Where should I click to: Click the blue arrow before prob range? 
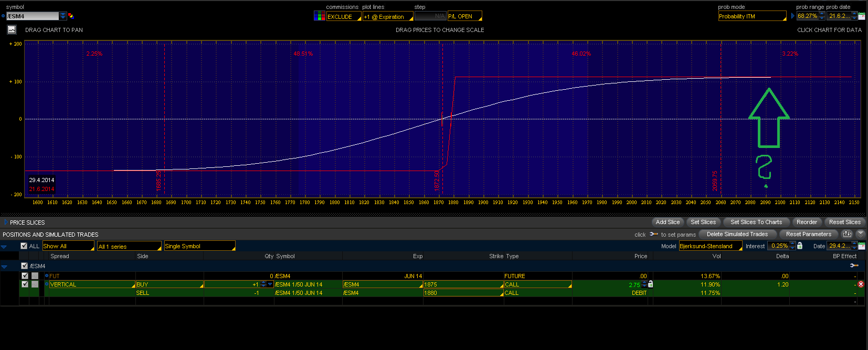coord(792,16)
